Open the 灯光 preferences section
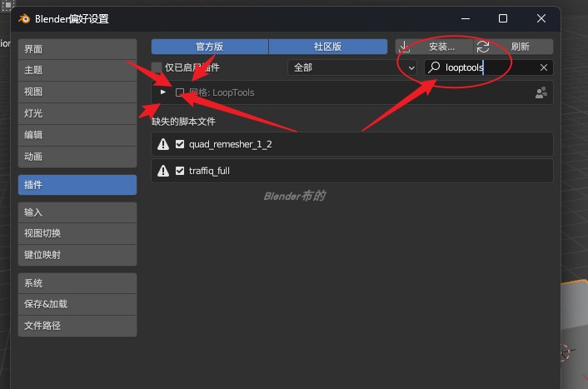Image resolution: width=588 pixels, height=389 pixels. pos(77,113)
